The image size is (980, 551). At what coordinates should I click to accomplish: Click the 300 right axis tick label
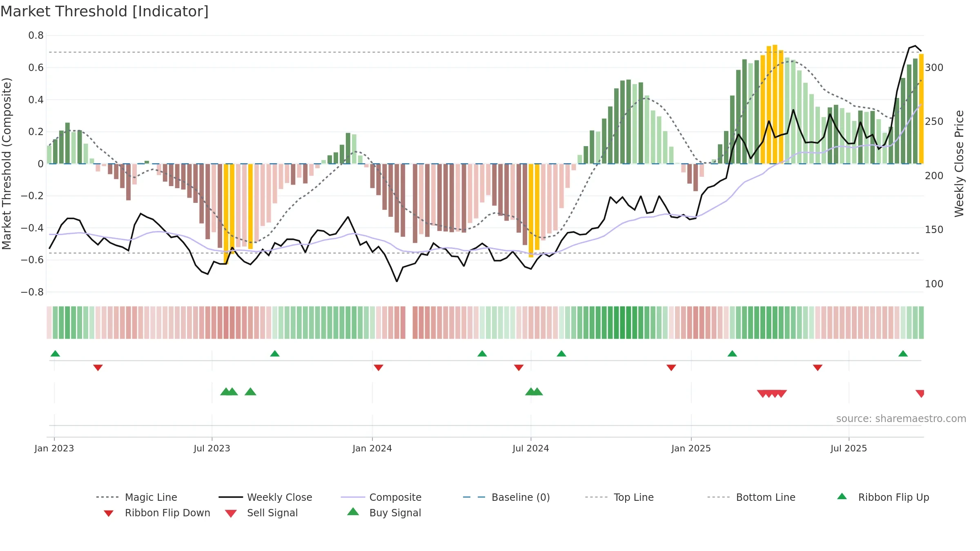934,68
